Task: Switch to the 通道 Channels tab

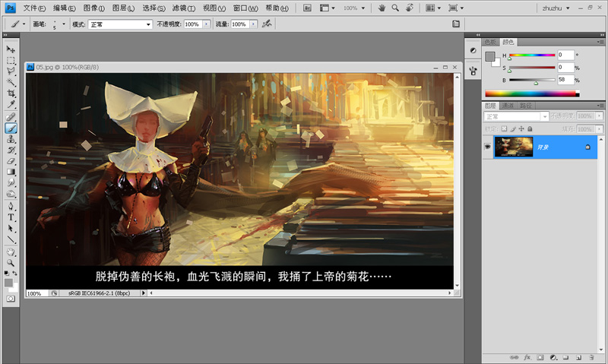Action: 508,106
